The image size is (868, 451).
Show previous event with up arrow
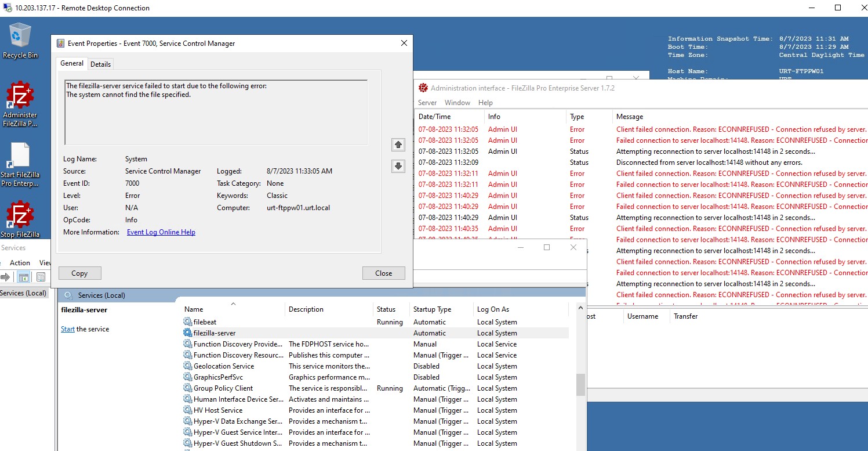pos(398,145)
